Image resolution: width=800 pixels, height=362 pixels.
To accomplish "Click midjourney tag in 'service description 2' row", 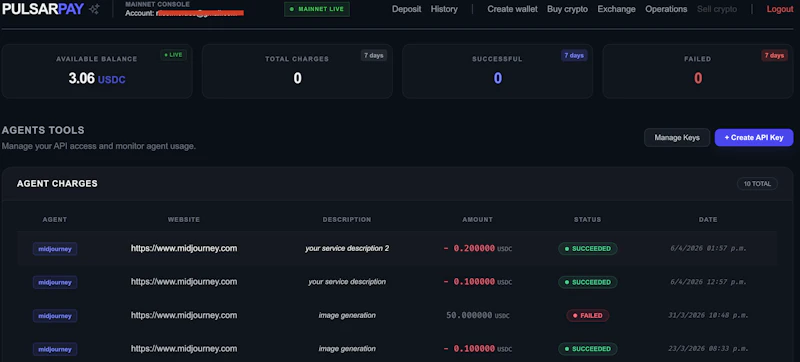I will click(x=55, y=249).
